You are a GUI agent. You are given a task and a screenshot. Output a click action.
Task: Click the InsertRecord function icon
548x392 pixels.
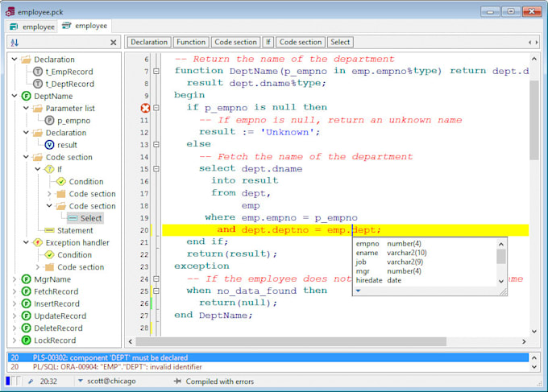(x=27, y=303)
